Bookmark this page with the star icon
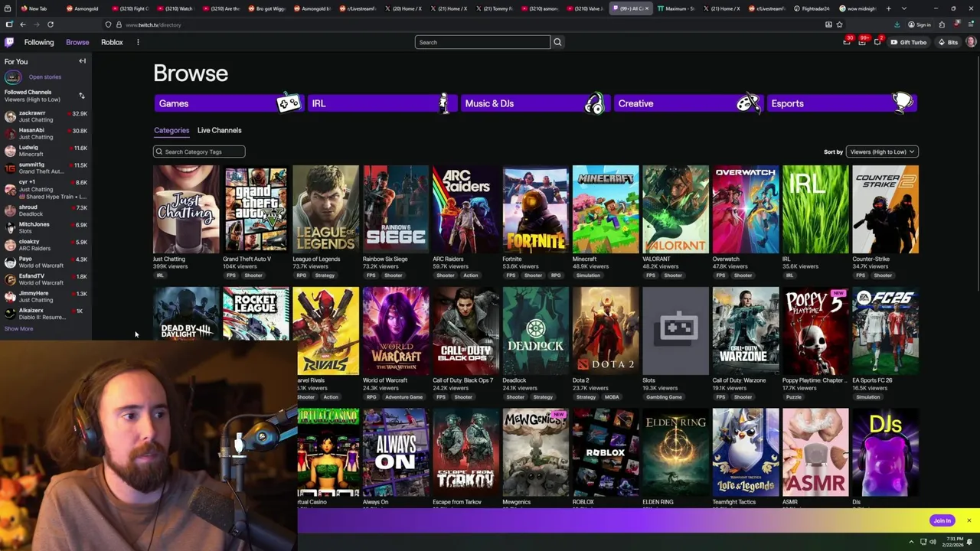The image size is (980, 551). click(x=839, y=24)
